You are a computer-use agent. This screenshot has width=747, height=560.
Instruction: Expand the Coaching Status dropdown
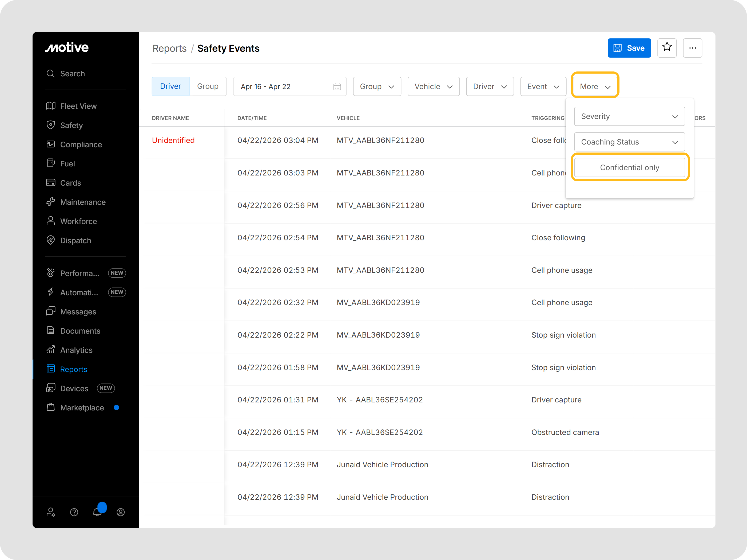(x=629, y=142)
